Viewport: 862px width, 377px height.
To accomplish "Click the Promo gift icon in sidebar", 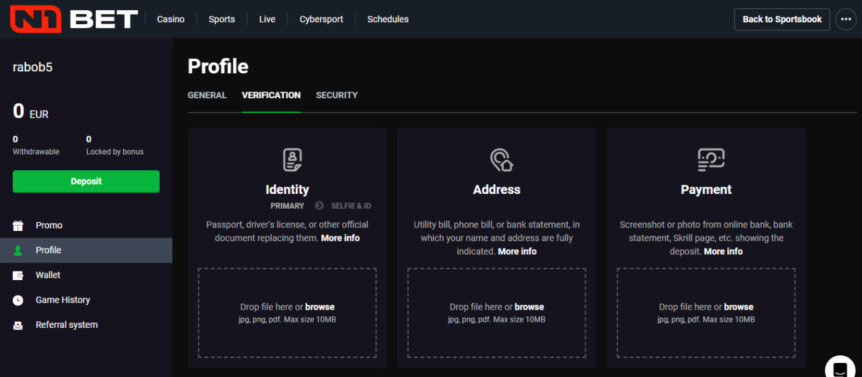I will [x=18, y=225].
